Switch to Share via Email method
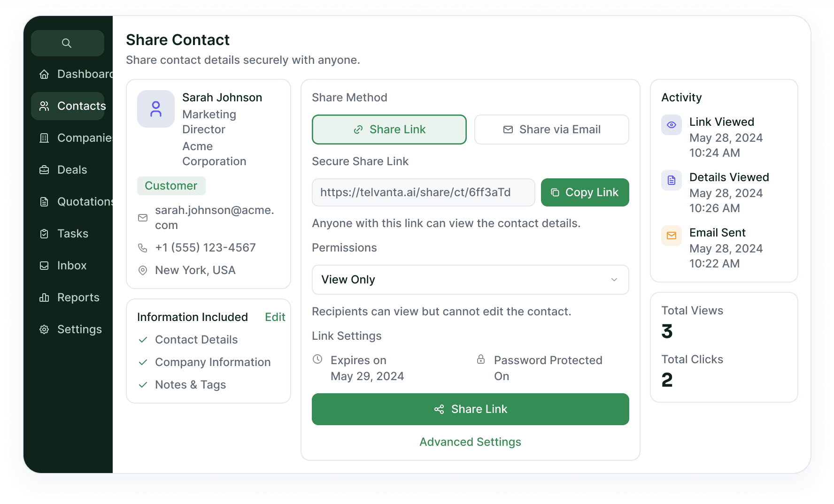 tap(552, 130)
